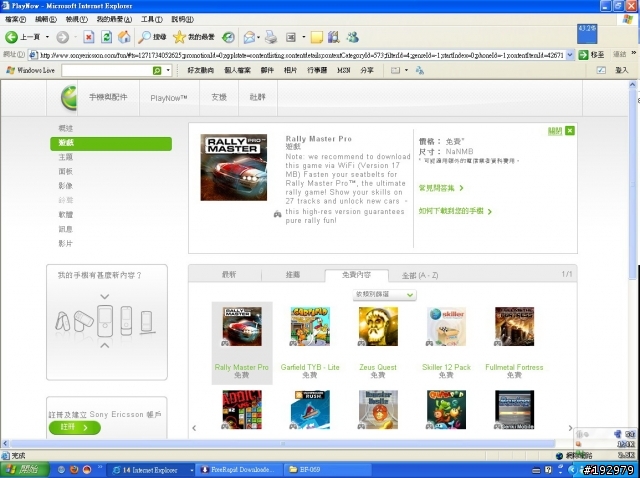Close Rally Master Pro details with green X
The width and height of the screenshot is (640, 478).
coord(570,131)
